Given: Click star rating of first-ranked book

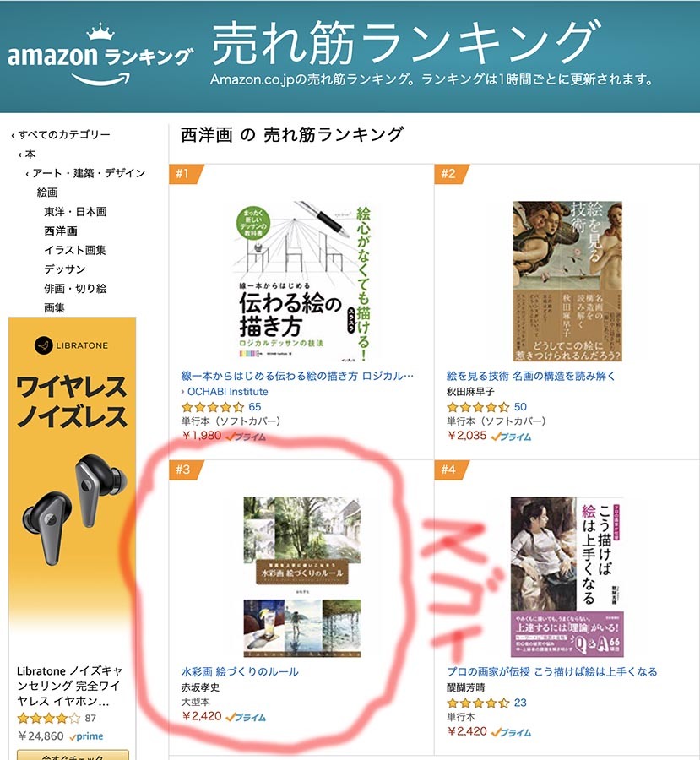Looking at the screenshot, I should click(x=212, y=407).
